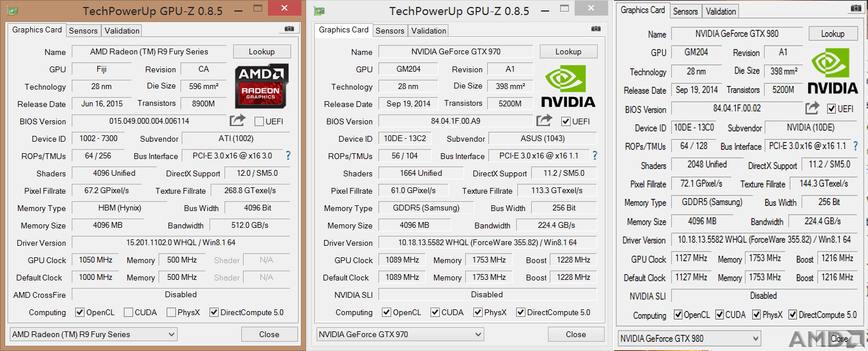Click the 268.8 GTexel/s texture fillrate value
Screen dimensions: 868x351
[250, 190]
